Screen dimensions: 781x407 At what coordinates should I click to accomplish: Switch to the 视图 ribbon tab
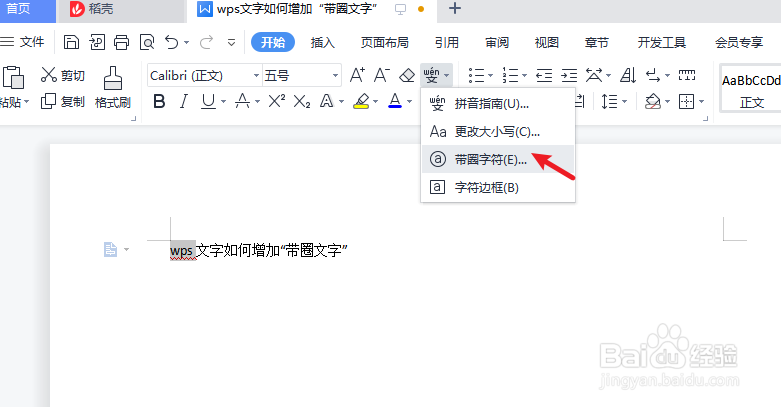pyautogui.click(x=547, y=42)
